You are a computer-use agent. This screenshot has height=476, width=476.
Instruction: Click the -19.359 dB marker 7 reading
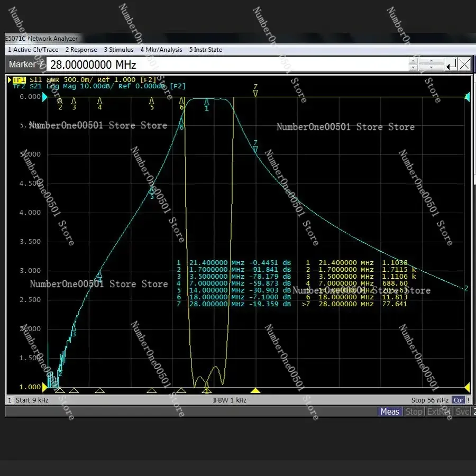pyautogui.click(x=270, y=304)
